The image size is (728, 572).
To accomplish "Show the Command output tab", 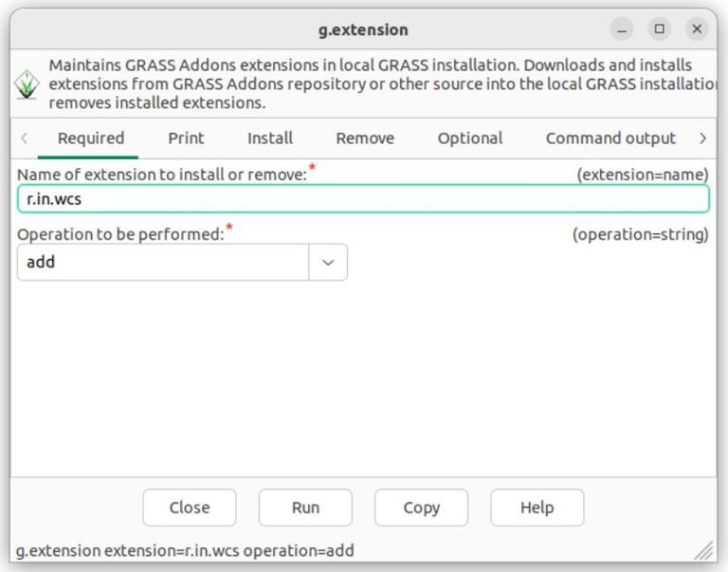I will (x=610, y=138).
